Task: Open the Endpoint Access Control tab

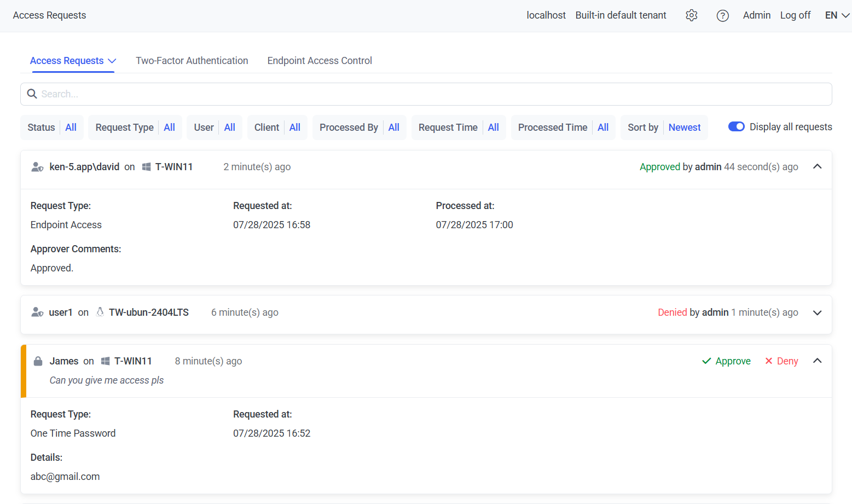Action: pyautogui.click(x=320, y=61)
